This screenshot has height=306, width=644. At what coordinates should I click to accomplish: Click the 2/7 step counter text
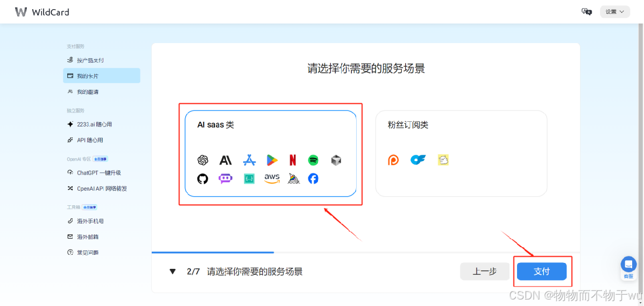193,272
